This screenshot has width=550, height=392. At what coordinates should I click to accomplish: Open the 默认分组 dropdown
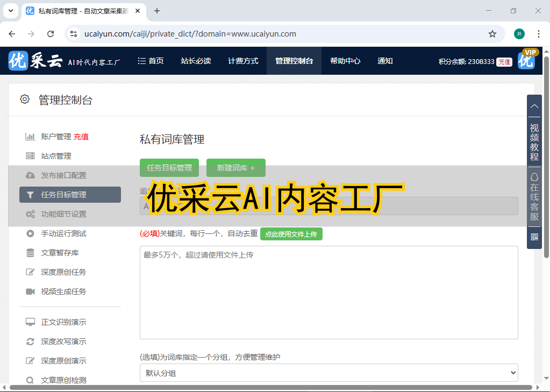(328, 372)
